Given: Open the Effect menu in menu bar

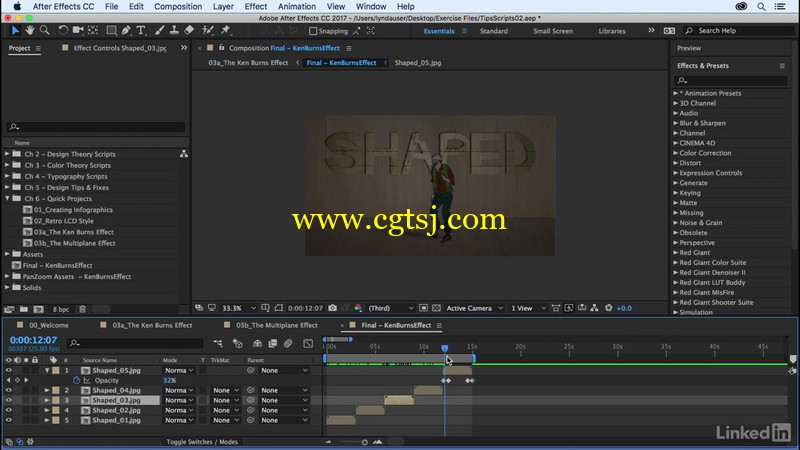Looking at the screenshot, I should coord(255,7).
